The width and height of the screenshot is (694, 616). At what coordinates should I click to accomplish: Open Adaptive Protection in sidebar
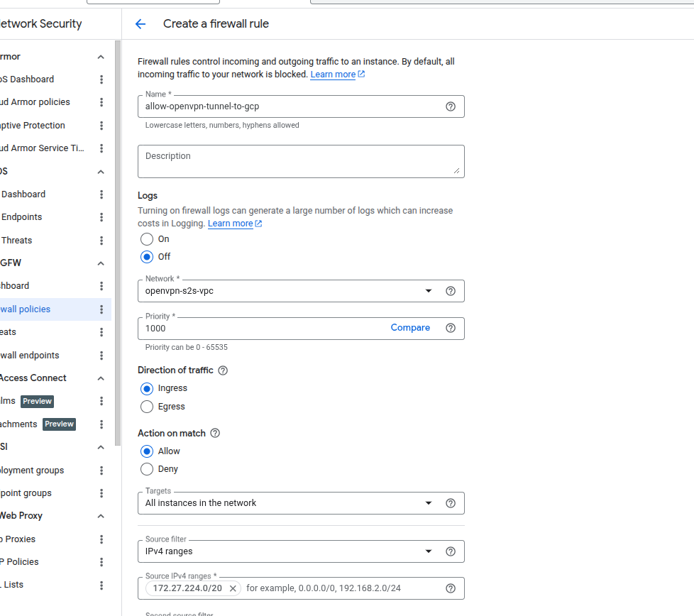point(33,126)
